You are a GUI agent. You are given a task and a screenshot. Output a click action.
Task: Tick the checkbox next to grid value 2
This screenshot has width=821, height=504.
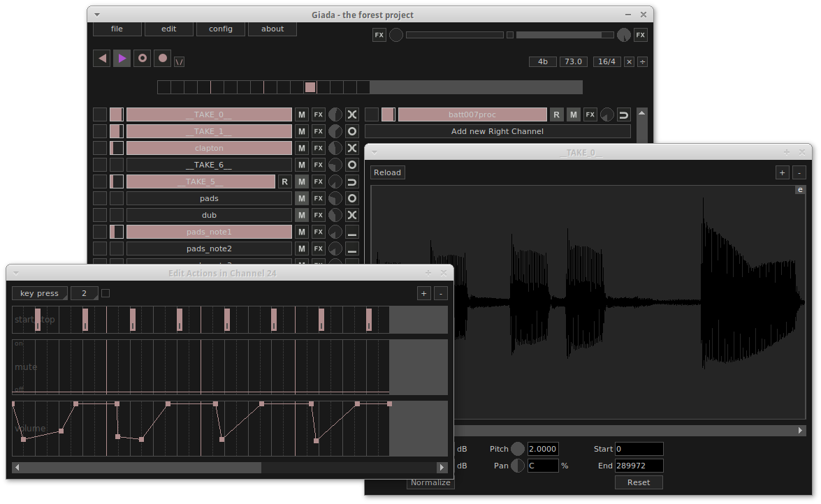[x=106, y=293]
